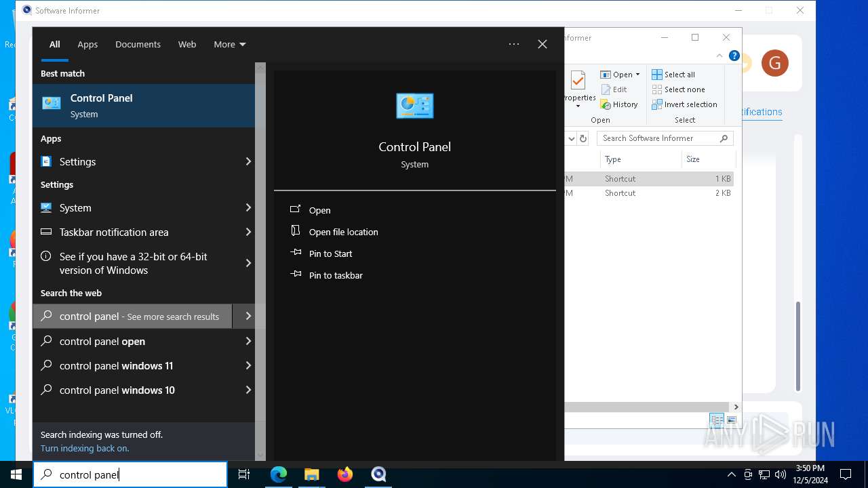Open File Explorer from the taskbar
Viewport: 868px width, 488px height.
tap(312, 474)
